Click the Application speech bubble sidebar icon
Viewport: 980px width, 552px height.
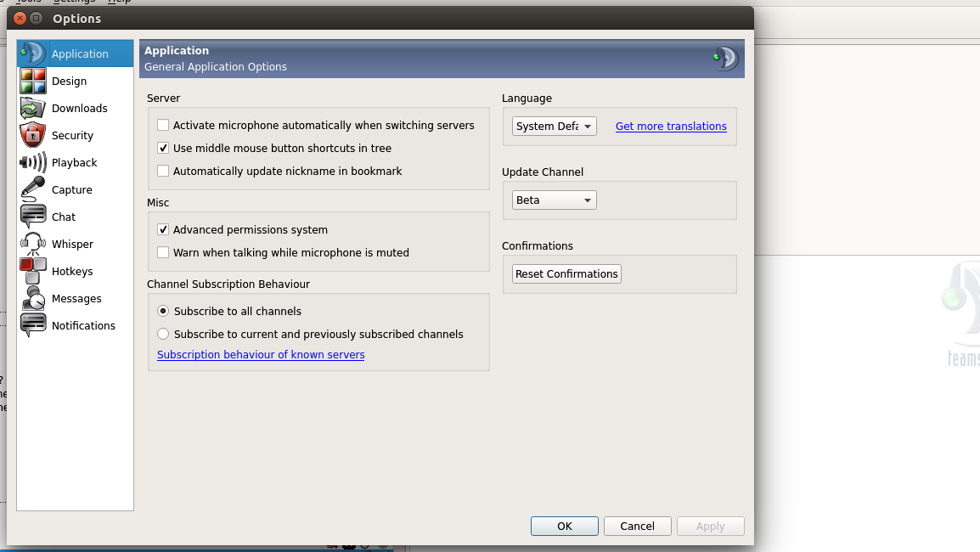(32, 54)
